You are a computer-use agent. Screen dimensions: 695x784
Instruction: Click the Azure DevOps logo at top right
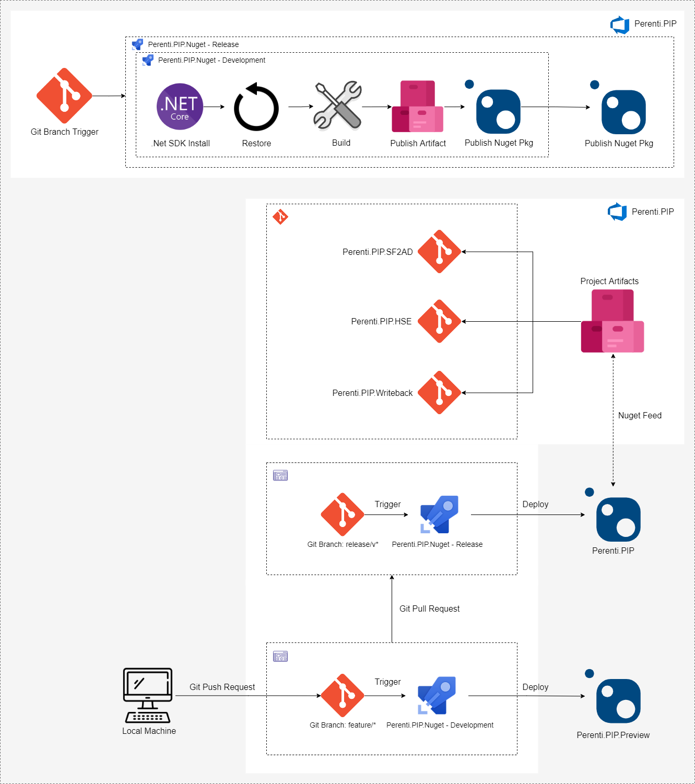point(620,25)
